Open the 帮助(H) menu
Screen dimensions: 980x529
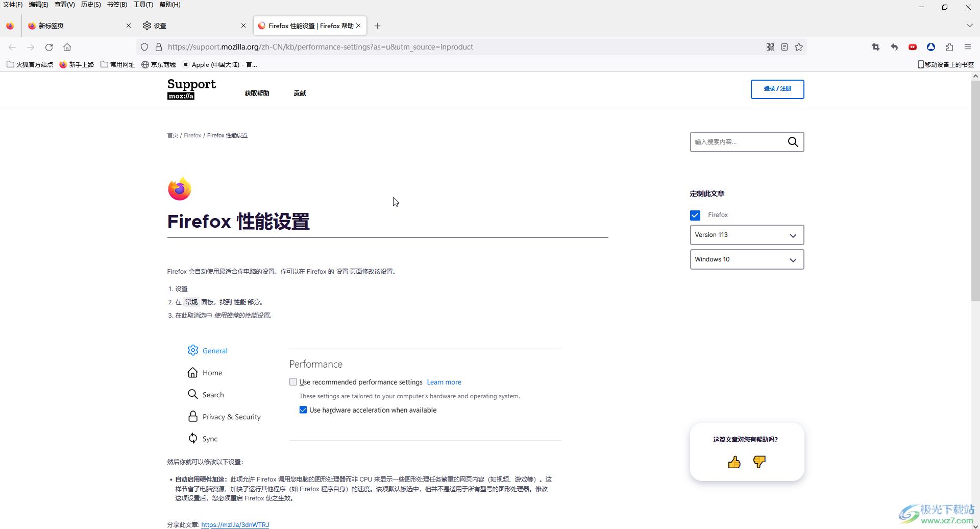(x=170, y=5)
